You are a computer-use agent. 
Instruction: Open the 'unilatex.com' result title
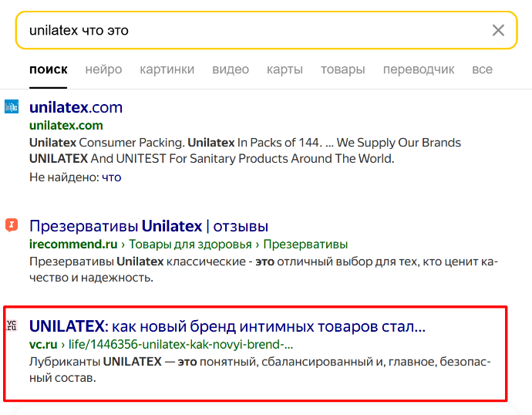pos(76,107)
